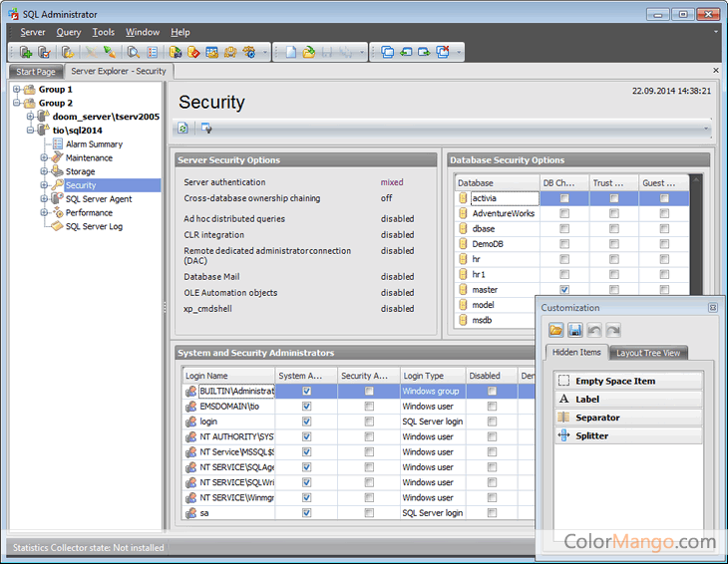Toggle Security Admin checkbox for EMSDOMAIN\tio
728x564 pixels.
pos(369,407)
